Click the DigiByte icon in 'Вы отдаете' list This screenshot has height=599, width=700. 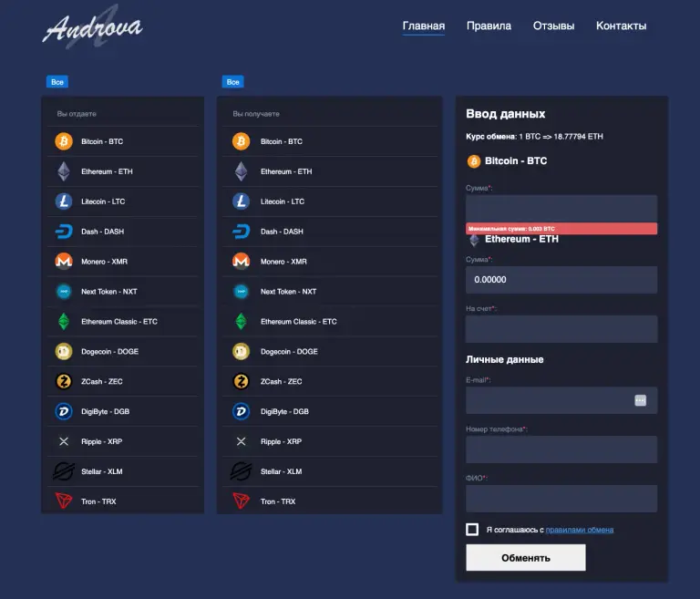[x=64, y=411]
